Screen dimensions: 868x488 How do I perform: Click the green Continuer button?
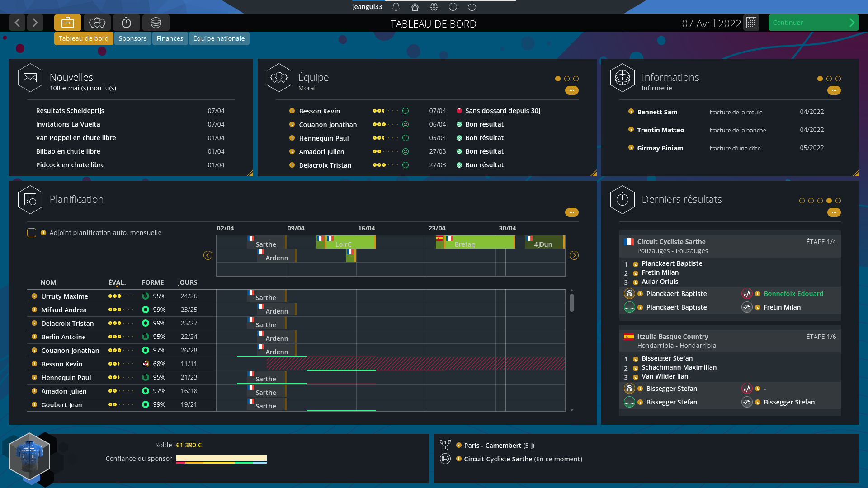(x=813, y=23)
